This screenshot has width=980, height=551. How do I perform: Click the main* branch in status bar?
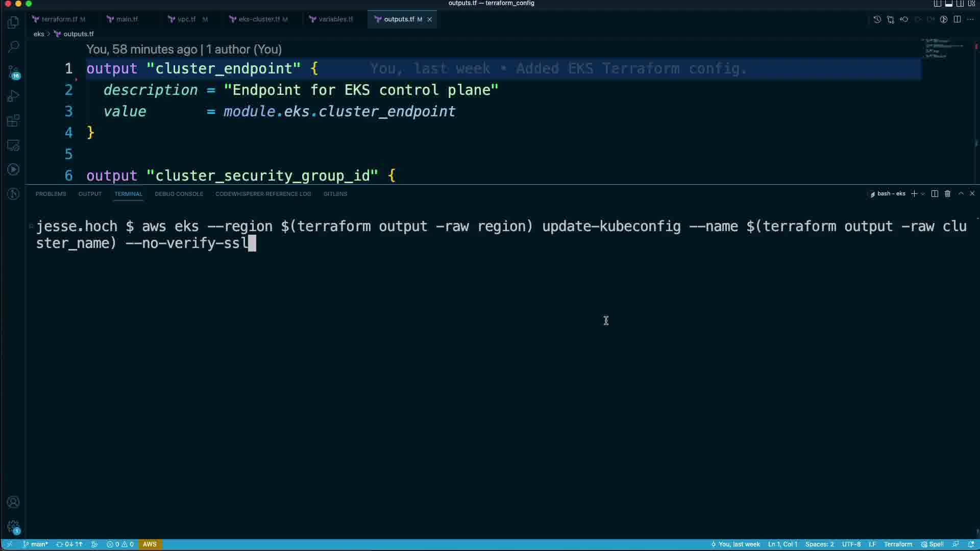36,544
